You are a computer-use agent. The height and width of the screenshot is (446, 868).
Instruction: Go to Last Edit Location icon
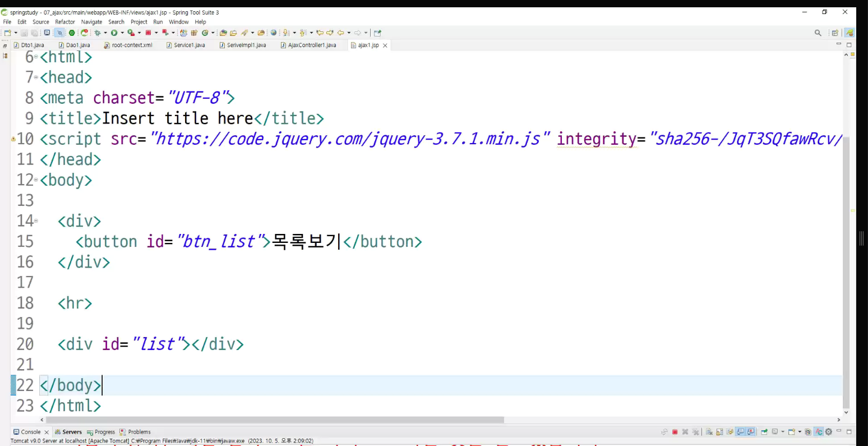[320, 33]
